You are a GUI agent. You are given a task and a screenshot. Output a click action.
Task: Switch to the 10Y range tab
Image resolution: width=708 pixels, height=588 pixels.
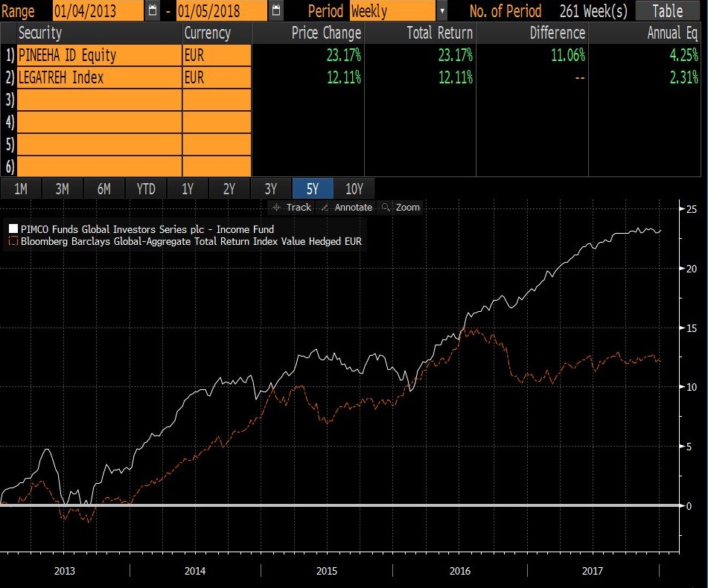tap(354, 188)
